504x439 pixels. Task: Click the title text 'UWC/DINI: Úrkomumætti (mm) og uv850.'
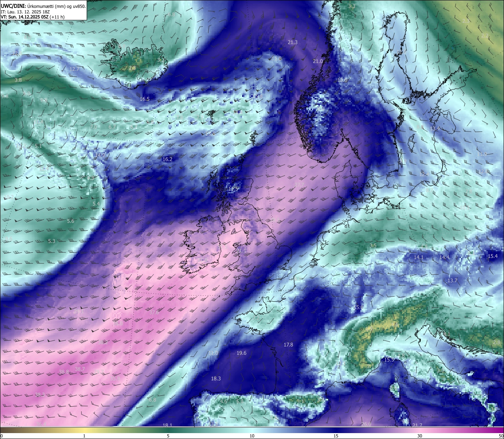[43, 6]
